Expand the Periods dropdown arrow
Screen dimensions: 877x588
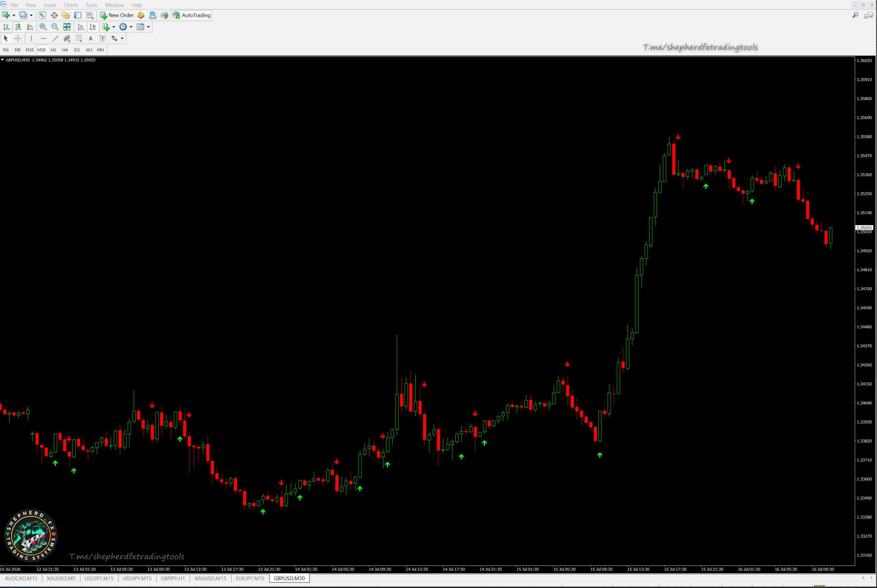[x=131, y=27]
